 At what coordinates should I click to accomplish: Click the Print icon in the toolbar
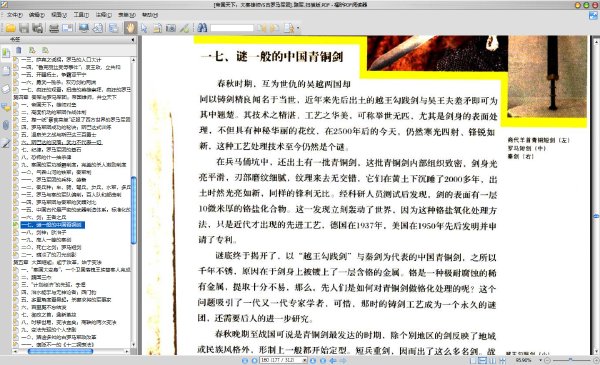(54, 28)
